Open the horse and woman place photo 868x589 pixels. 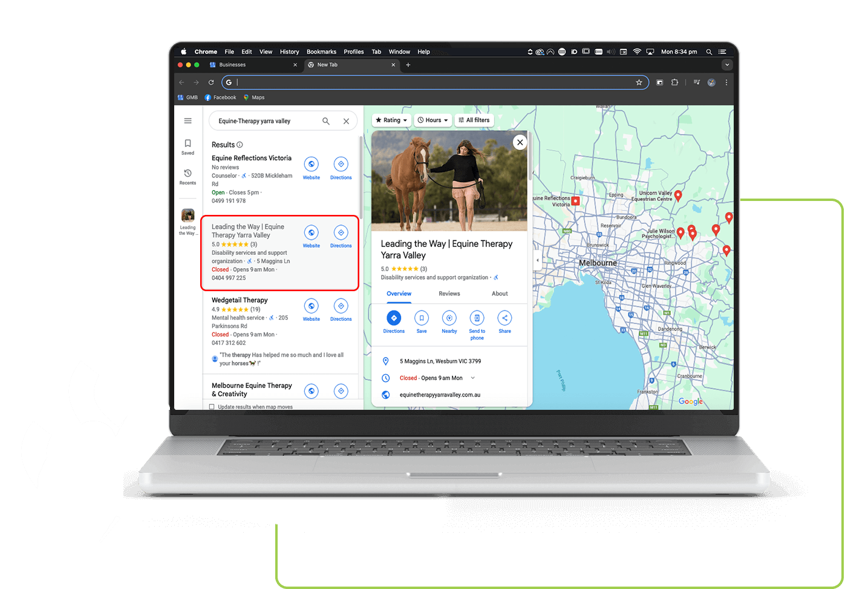(449, 180)
